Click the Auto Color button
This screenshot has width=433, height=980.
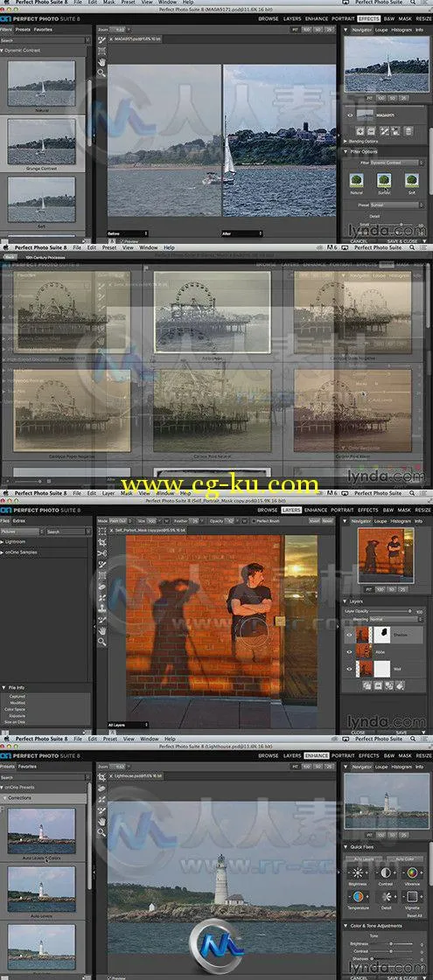click(x=405, y=858)
